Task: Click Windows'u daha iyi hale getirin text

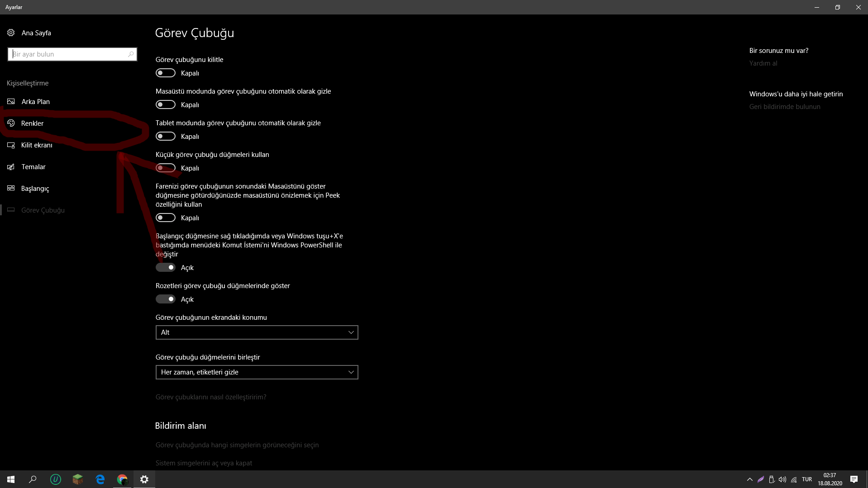Action: pyautogui.click(x=796, y=94)
